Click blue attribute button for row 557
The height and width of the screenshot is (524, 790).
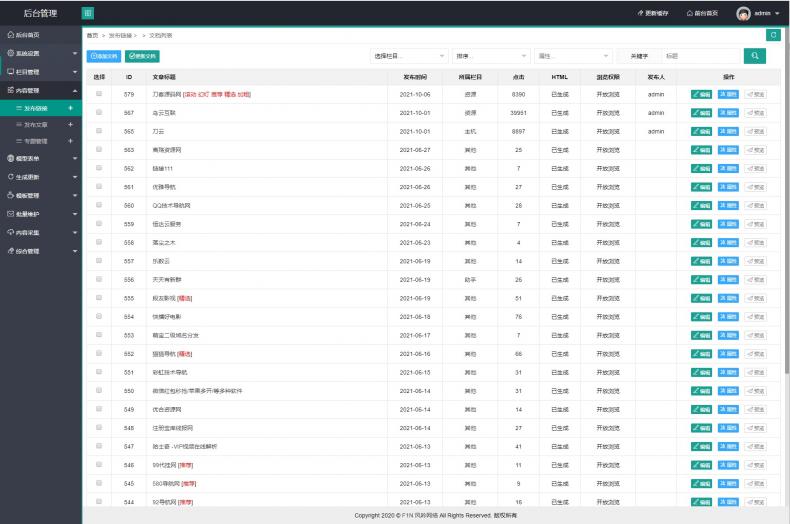pyautogui.click(x=728, y=261)
